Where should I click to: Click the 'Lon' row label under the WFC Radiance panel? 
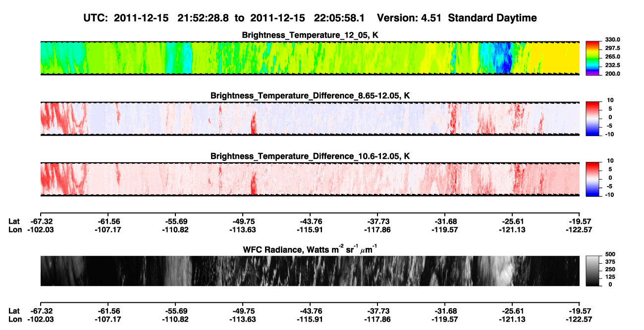click(x=15, y=320)
